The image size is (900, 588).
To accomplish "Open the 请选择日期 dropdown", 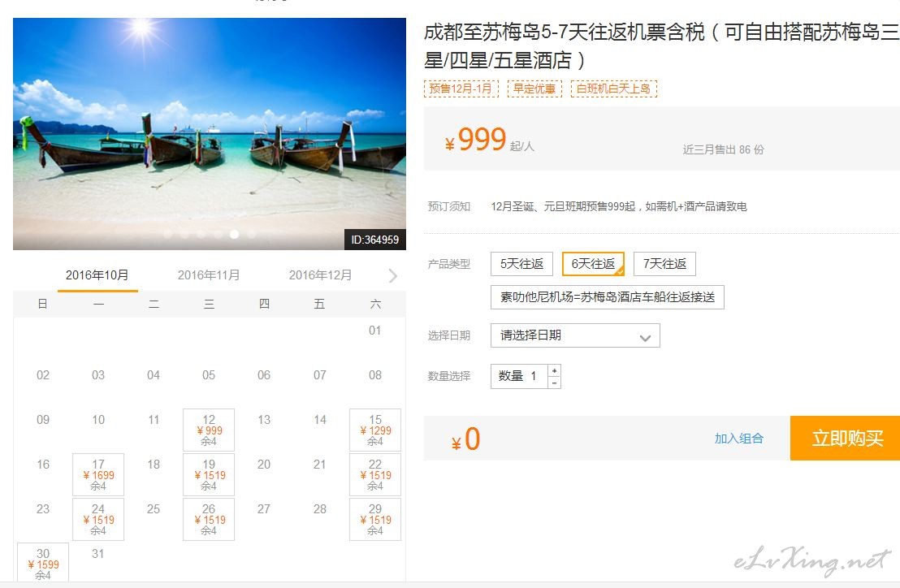I will pos(575,335).
